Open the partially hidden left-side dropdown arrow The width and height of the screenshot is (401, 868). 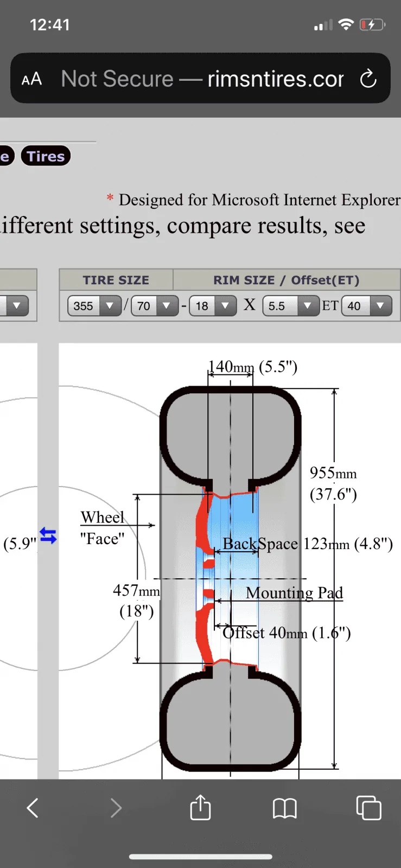point(14,305)
